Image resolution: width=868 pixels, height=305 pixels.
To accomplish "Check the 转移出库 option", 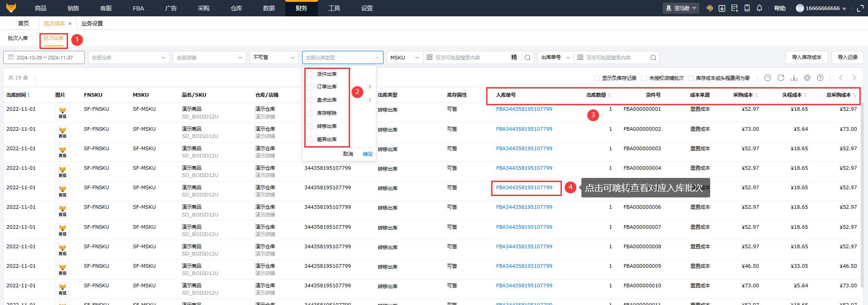I will point(311,126).
